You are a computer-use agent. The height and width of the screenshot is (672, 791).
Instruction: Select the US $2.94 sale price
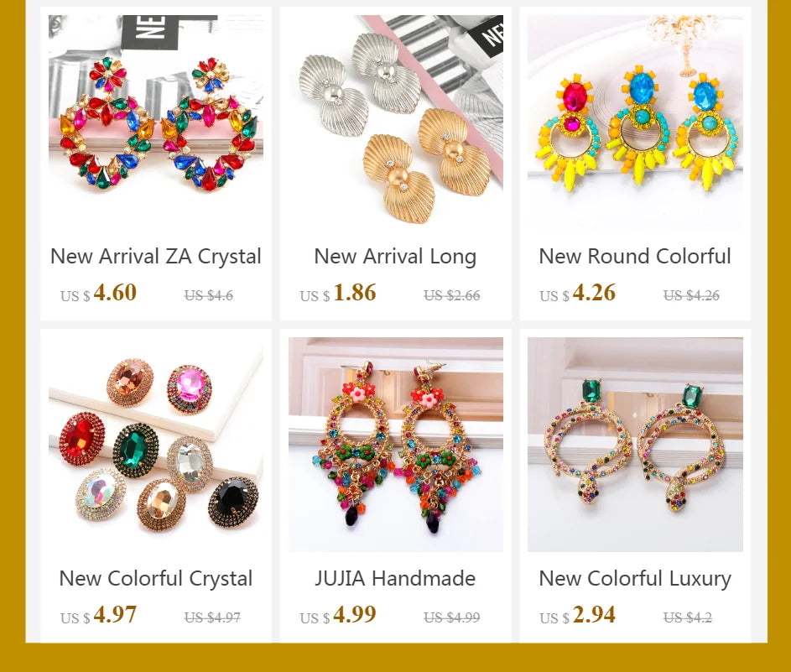click(578, 616)
